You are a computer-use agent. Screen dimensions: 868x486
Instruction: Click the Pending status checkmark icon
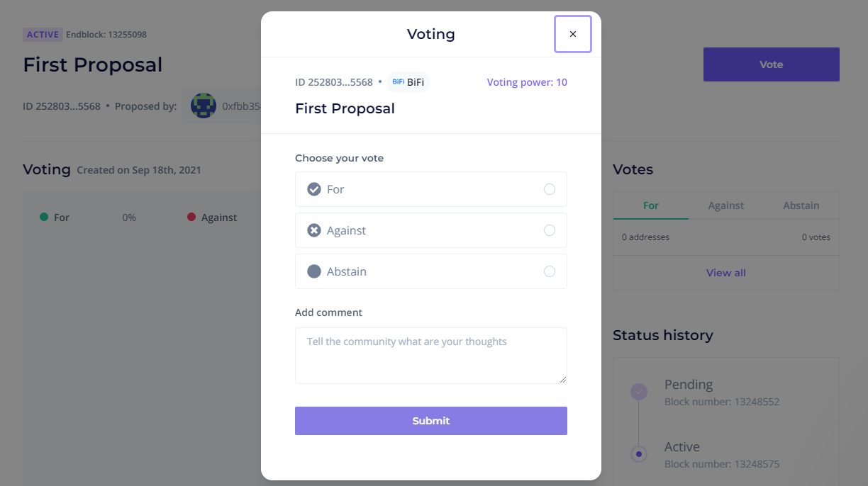coord(639,391)
